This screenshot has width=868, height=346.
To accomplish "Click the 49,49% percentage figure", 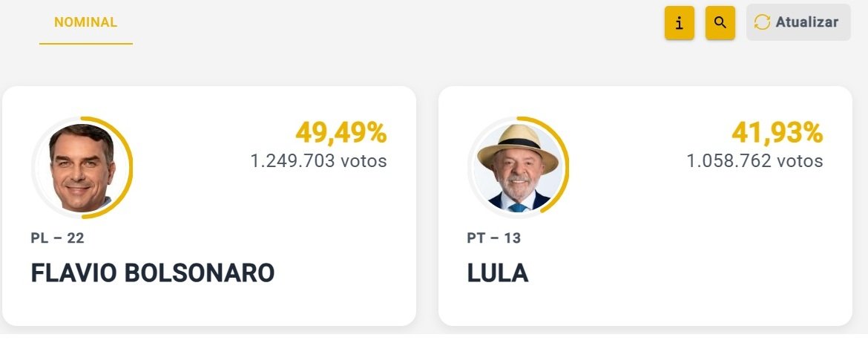I will point(341,133).
